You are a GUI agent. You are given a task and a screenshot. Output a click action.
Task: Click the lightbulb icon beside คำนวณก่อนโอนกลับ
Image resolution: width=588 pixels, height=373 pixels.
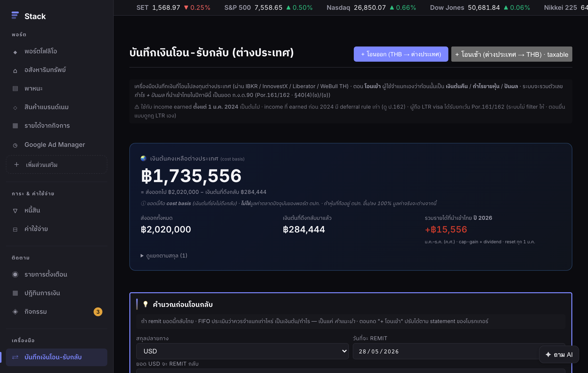coord(146,304)
